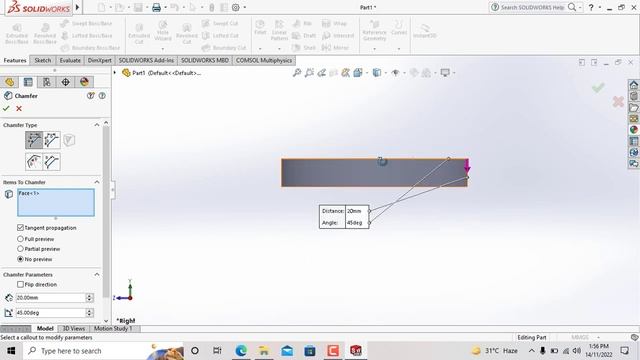Open the View Settings dropdown arrow

[454, 73]
